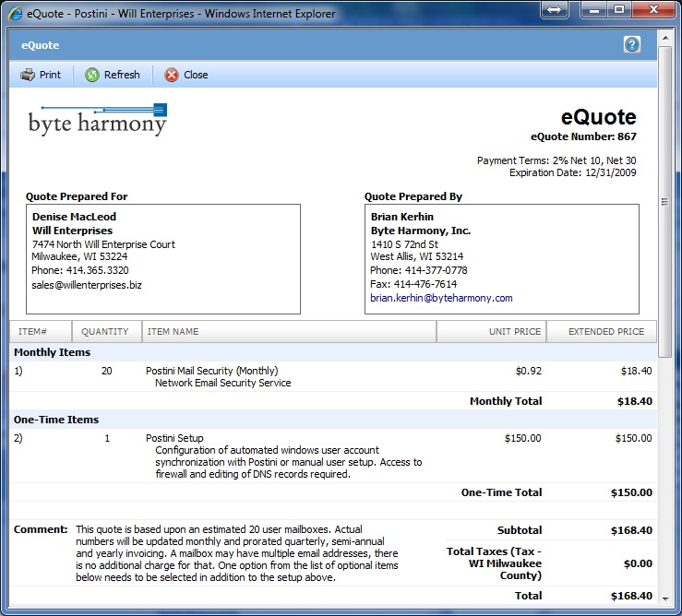Minimize the Internet Explorer window
Viewport: 682px width, 616px height.
coord(594,9)
